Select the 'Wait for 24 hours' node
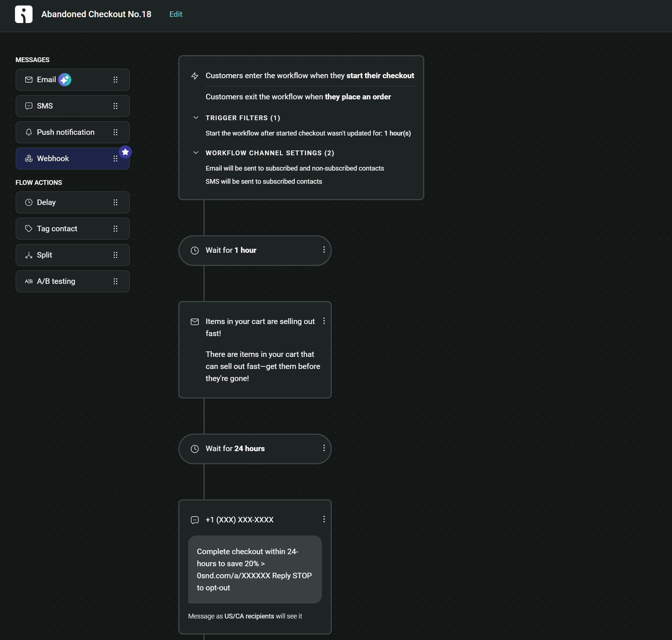The image size is (672, 640). point(255,449)
